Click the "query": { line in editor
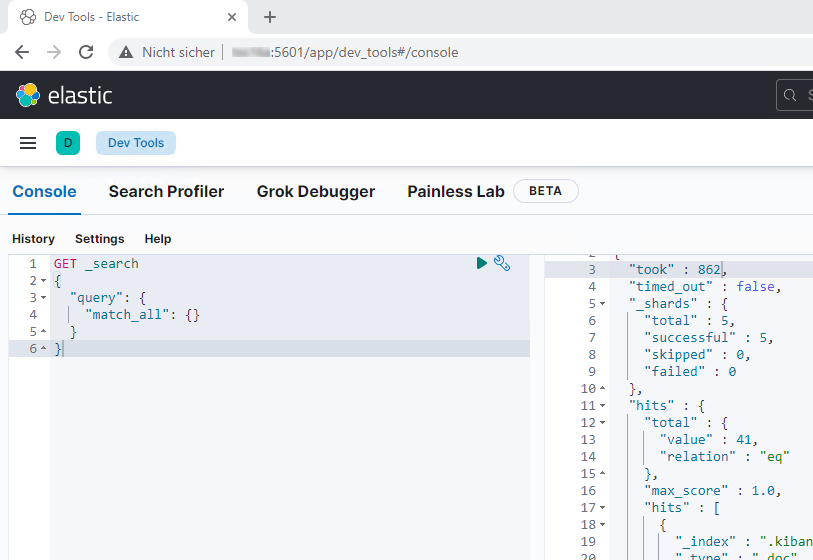813x560 pixels. click(108, 298)
